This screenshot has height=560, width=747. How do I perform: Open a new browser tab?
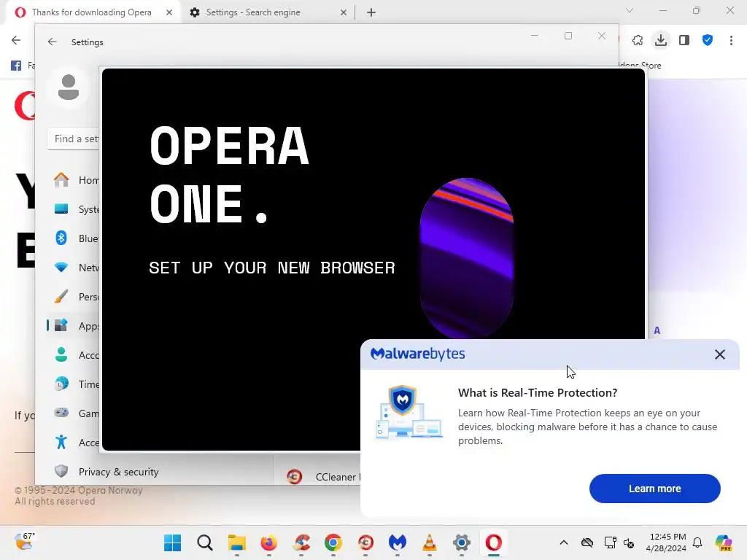(371, 12)
